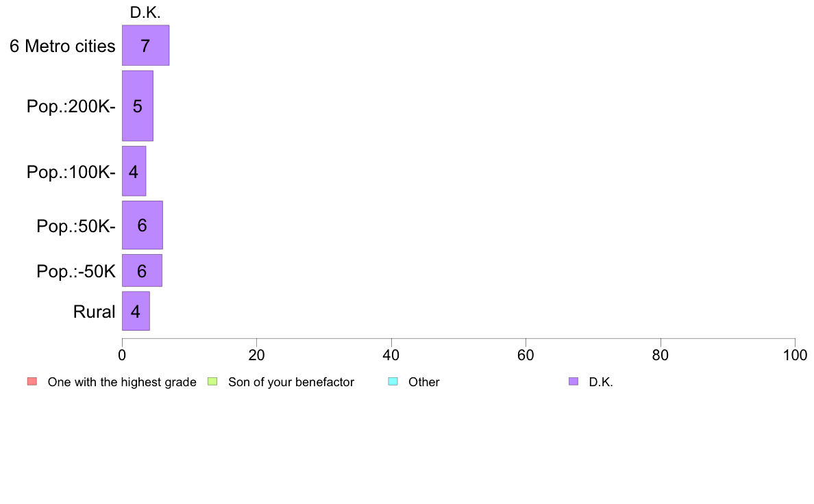Click the purple D.K. legend swatch
Screen dimensions: 814x504
(x=573, y=381)
